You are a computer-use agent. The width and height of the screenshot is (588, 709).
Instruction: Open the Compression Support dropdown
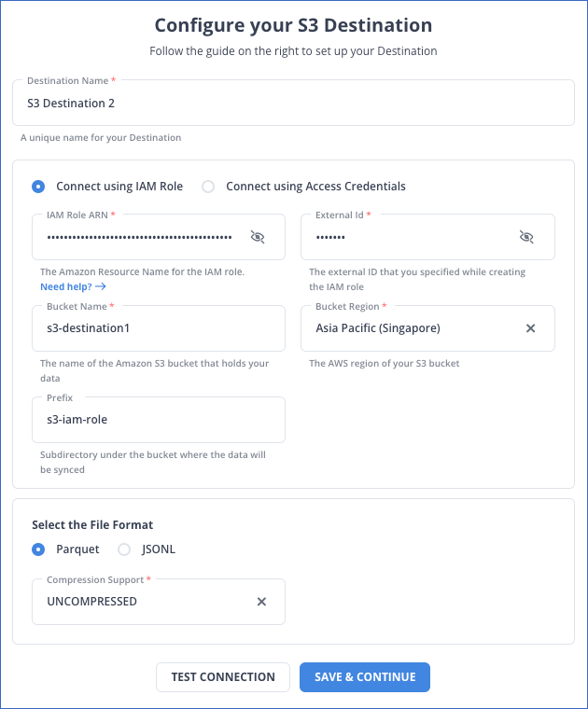(159, 602)
